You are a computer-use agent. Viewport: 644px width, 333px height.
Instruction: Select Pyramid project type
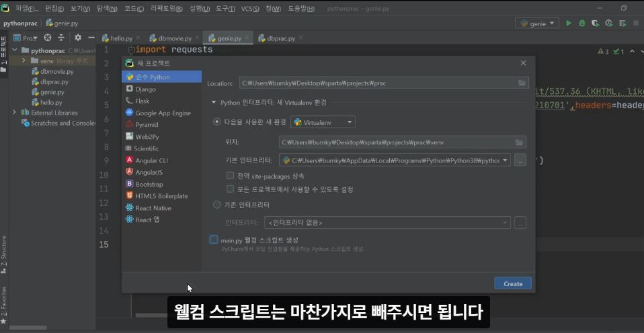click(x=161, y=125)
